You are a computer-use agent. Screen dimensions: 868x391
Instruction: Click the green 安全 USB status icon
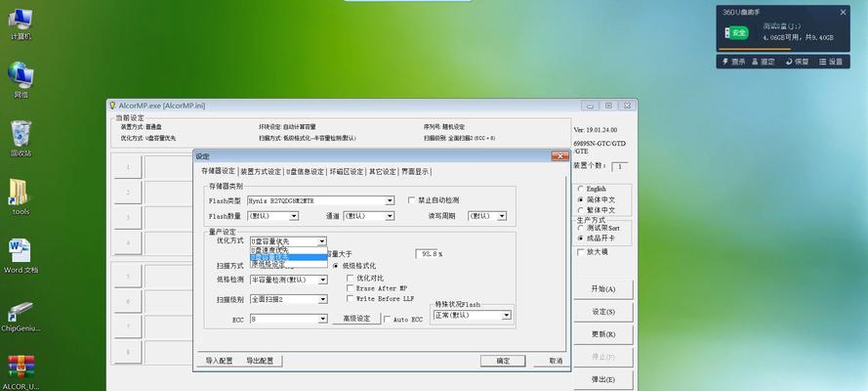[736, 32]
